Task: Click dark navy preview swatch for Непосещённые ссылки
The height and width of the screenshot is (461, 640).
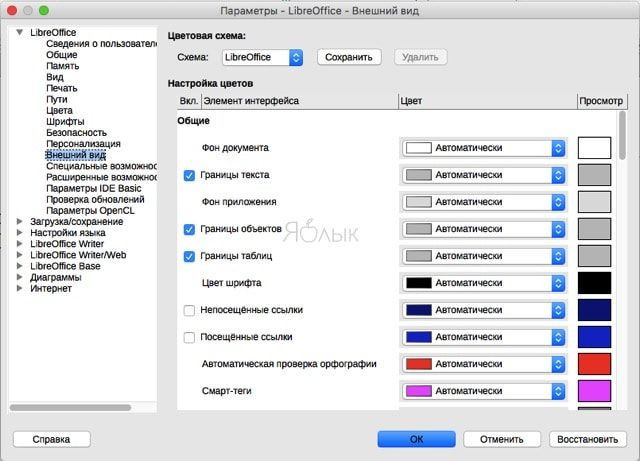Action: click(x=594, y=310)
